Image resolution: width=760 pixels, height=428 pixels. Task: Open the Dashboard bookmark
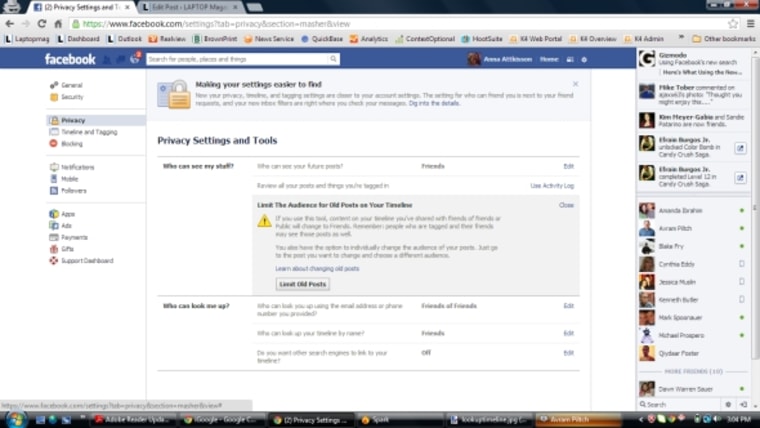pos(79,39)
